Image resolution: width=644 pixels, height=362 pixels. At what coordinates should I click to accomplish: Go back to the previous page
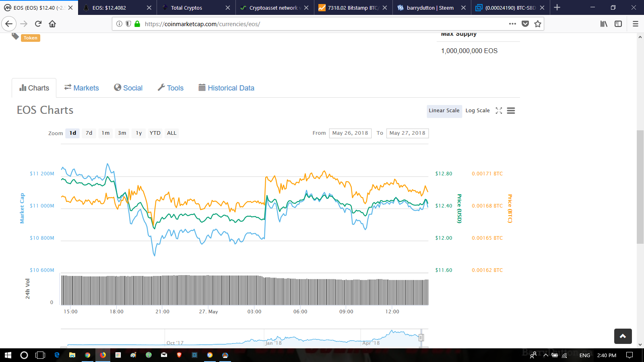[x=9, y=24]
